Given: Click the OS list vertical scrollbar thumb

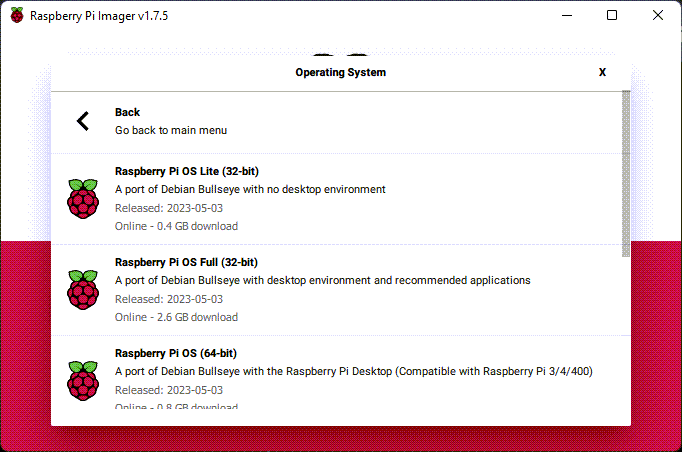Looking at the screenshot, I should pyautogui.click(x=626, y=174).
